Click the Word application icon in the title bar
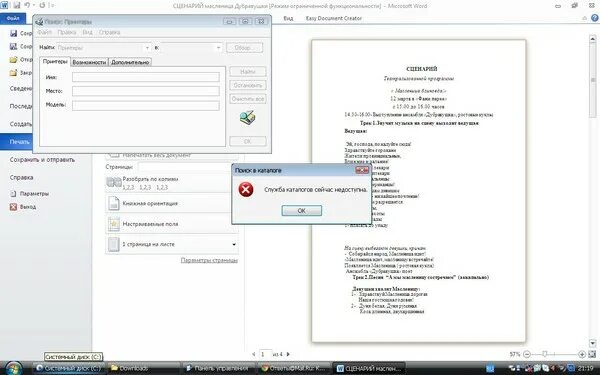This screenshot has width=600, height=375. pyautogui.click(x=5, y=5)
